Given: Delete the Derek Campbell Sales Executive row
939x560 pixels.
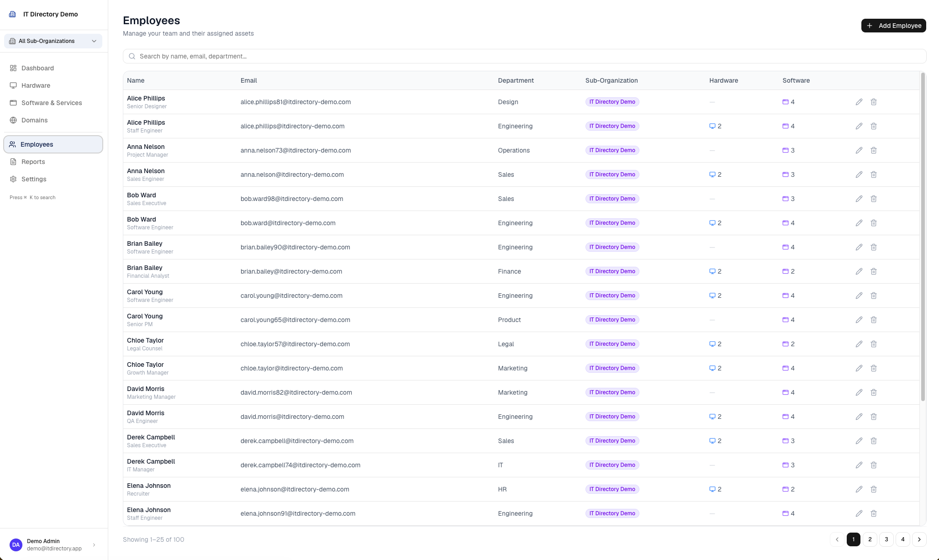Looking at the screenshot, I should point(874,441).
